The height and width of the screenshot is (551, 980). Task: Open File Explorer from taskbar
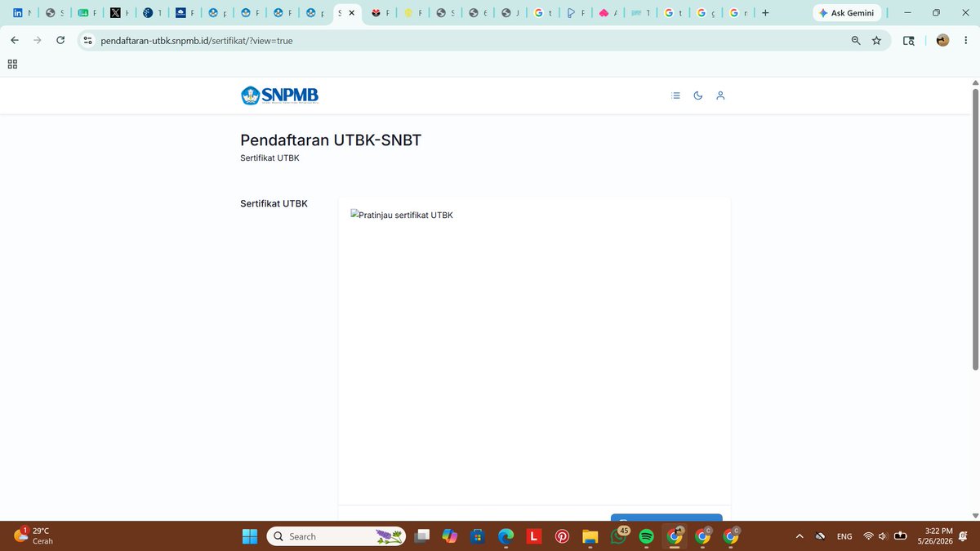pos(590,536)
